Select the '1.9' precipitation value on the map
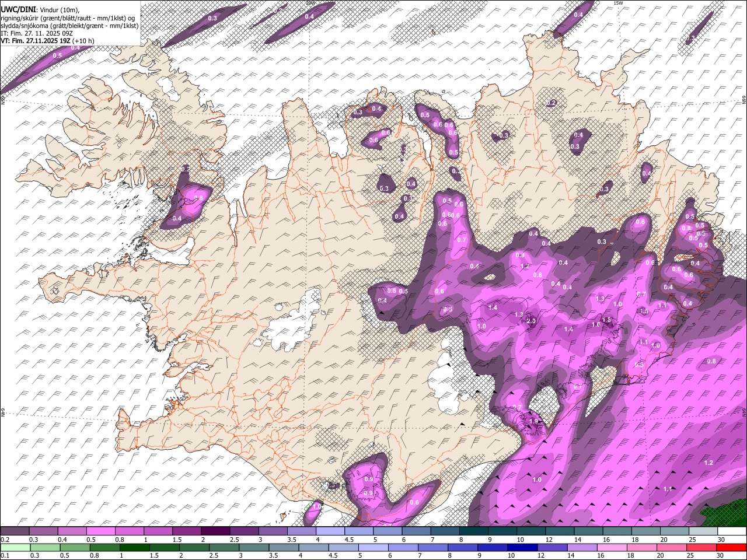The width and height of the screenshot is (747, 560). (x=533, y=422)
